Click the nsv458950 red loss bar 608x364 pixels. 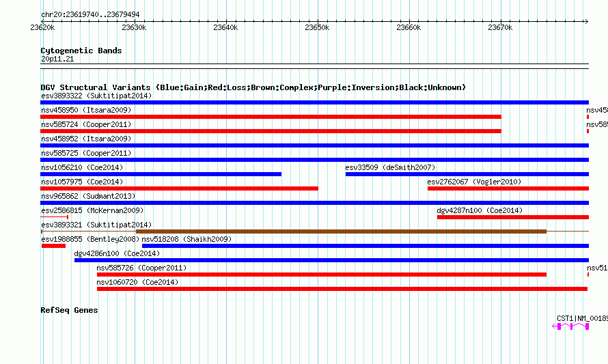tap(271, 117)
